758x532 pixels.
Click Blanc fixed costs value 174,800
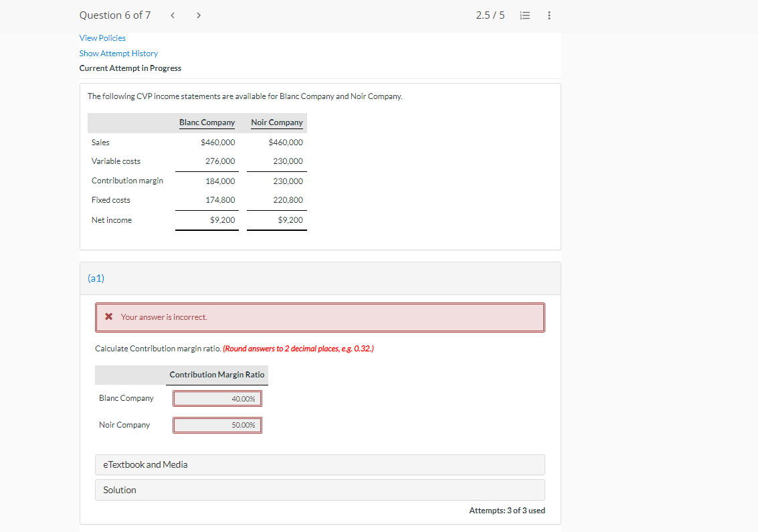pyautogui.click(x=220, y=200)
